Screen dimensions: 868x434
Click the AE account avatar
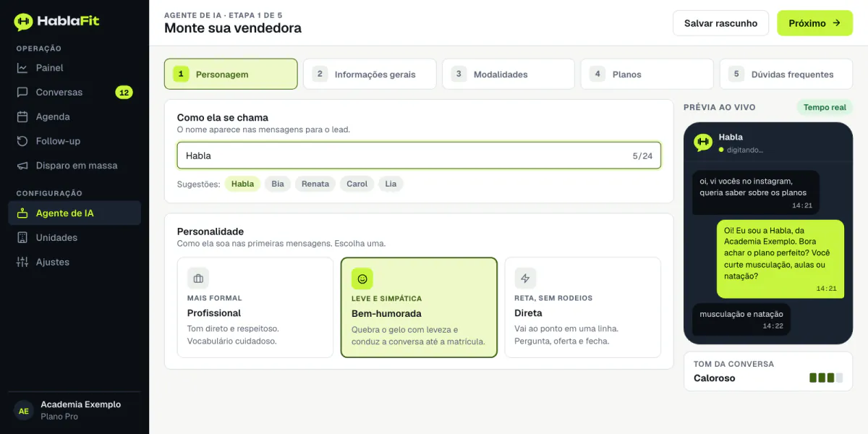point(24,411)
